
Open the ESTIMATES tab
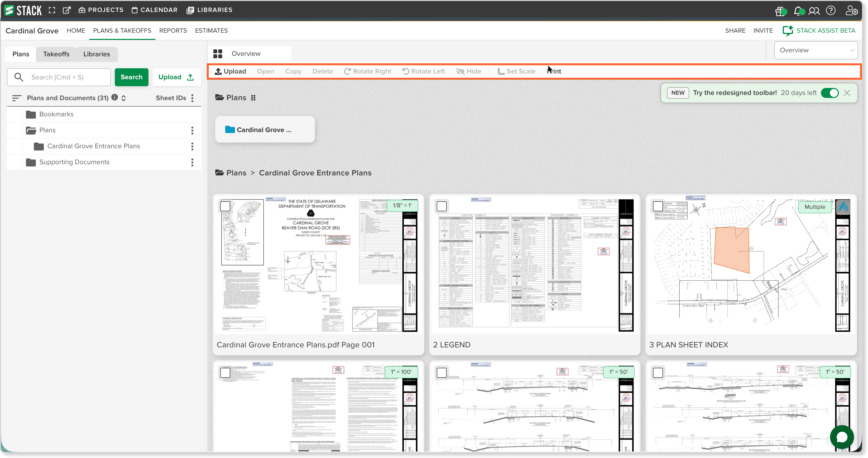211,31
